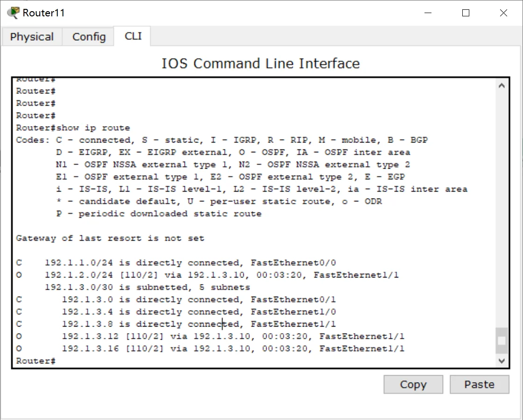Image resolution: width=523 pixels, height=420 pixels.
Task: Click the 192.1.3.4 FastEthernet1/0 route line
Action: 176,312
